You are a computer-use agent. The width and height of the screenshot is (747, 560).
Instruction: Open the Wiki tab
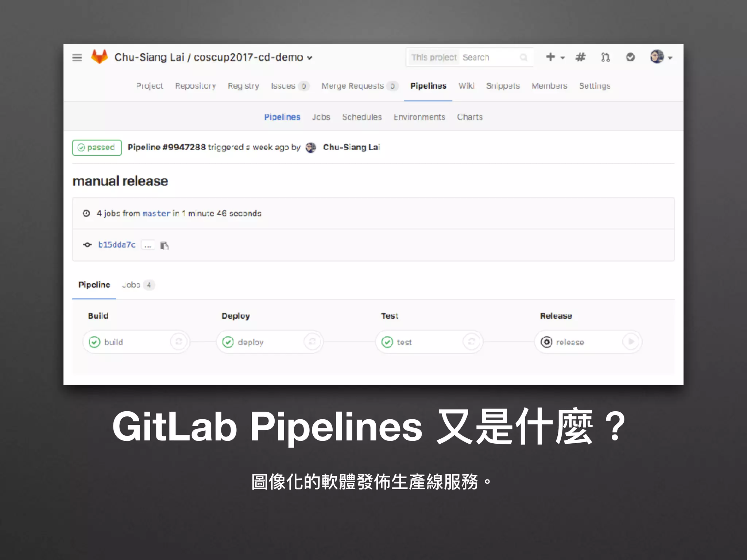pos(467,86)
